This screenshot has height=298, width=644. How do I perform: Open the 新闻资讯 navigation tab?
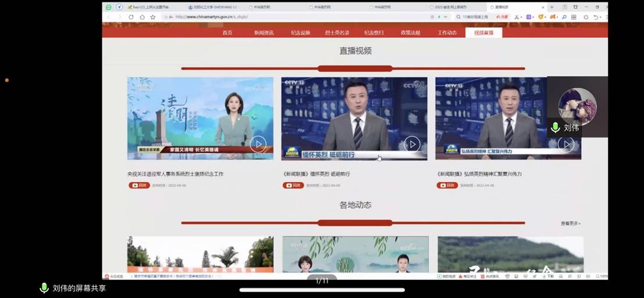point(264,33)
